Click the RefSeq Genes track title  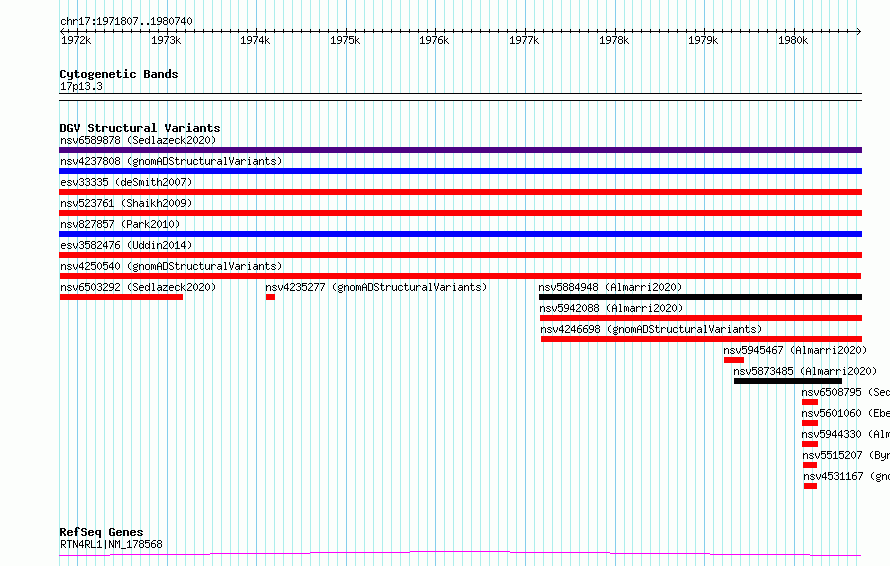pyautogui.click(x=101, y=532)
